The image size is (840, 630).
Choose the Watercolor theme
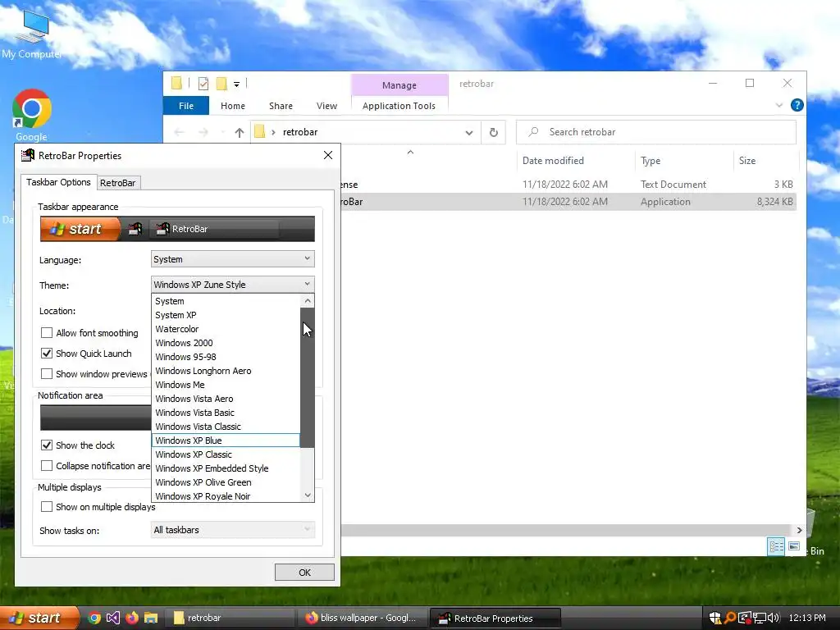(226, 329)
